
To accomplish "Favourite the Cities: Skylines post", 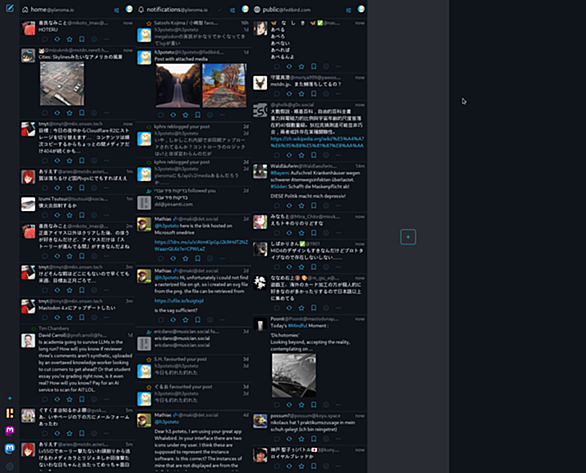I will (70, 112).
